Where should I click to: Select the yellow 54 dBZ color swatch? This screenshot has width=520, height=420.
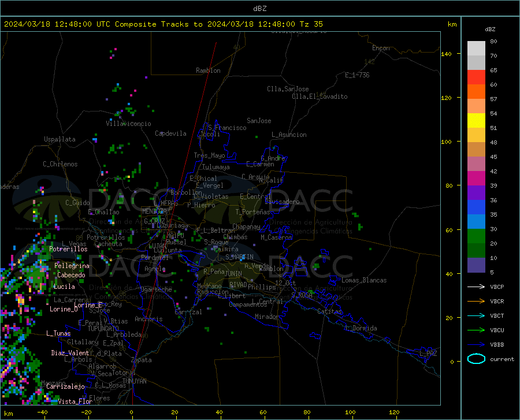click(476, 121)
